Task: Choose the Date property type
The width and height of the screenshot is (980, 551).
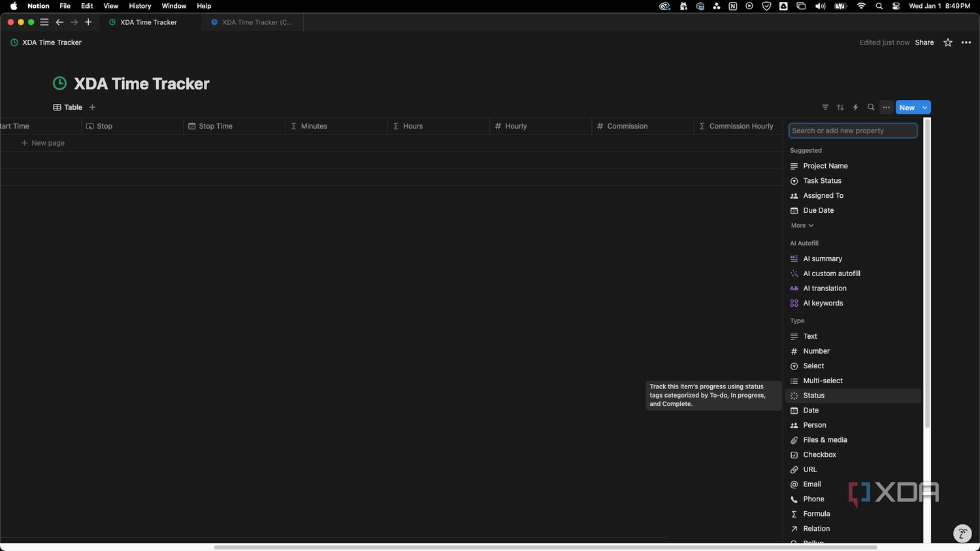Action: pyautogui.click(x=853, y=411)
